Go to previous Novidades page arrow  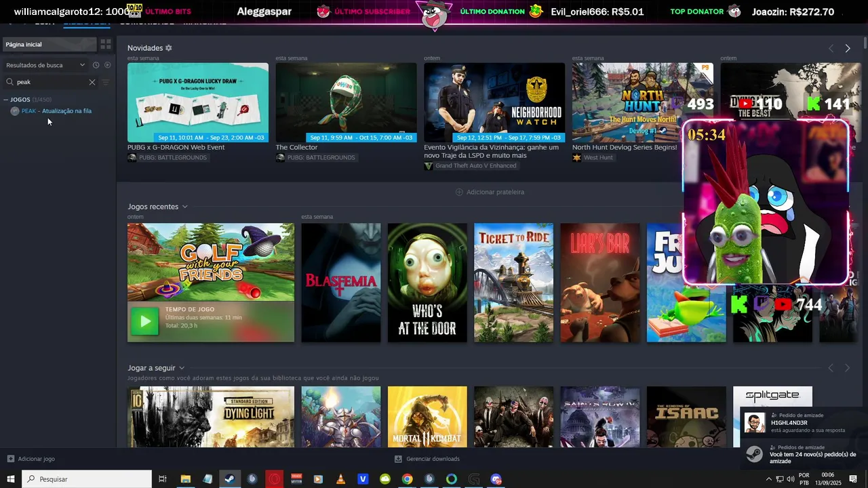point(831,48)
